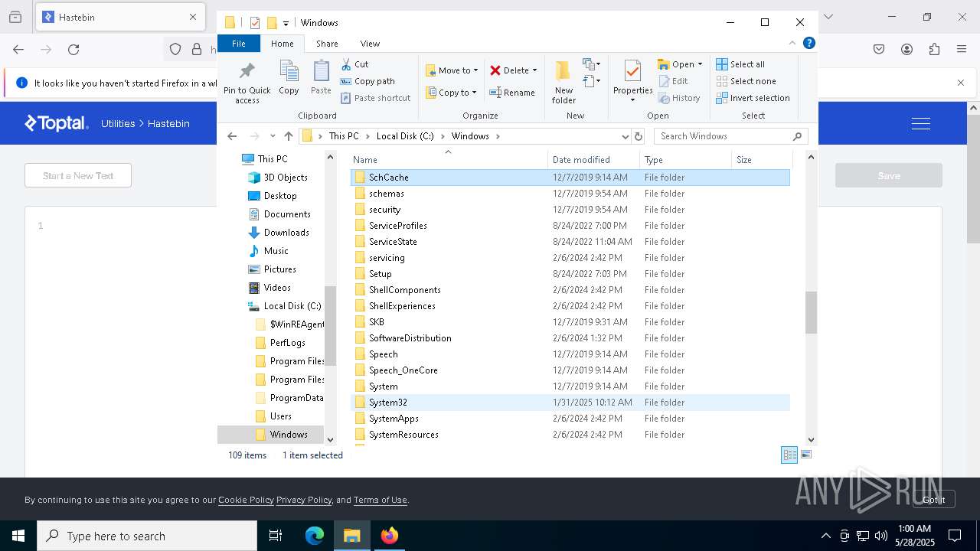The image size is (980, 551).
Task: Open recent locations dropdown arrow
Action: click(273, 136)
